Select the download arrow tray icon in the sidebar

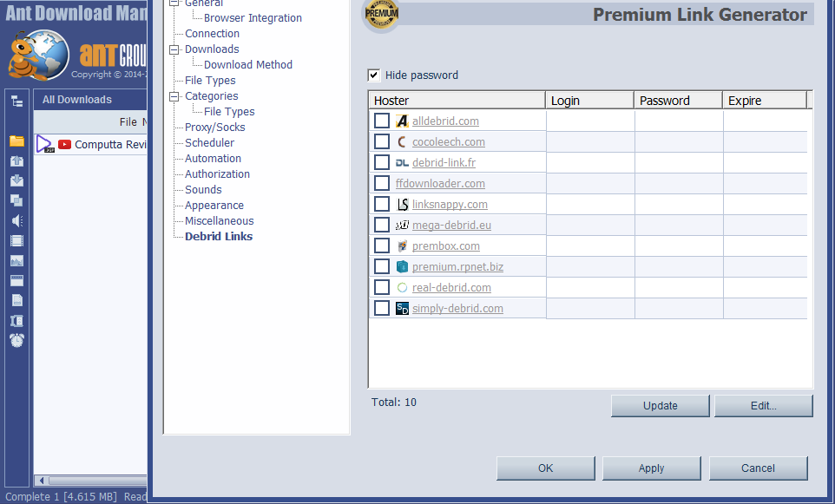(17, 181)
